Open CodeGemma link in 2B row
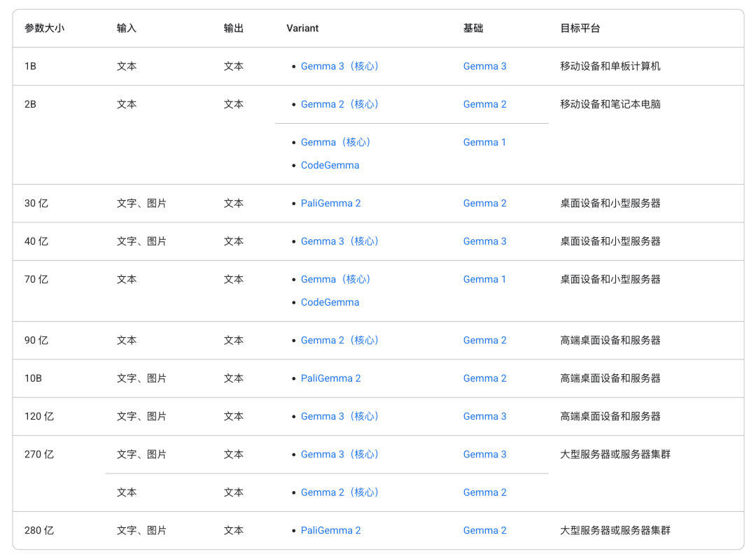The height and width of the screenshot is (556, 756). tap(330, 165)
